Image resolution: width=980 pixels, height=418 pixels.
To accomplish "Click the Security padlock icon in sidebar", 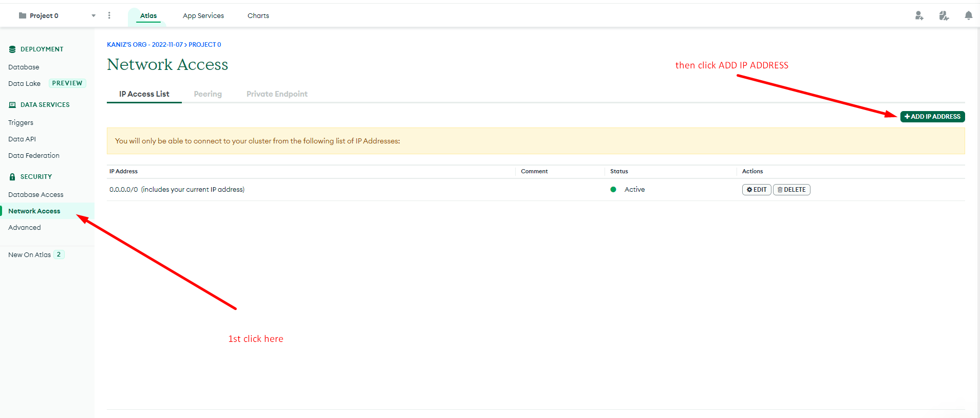I will [x=12, y=177].
